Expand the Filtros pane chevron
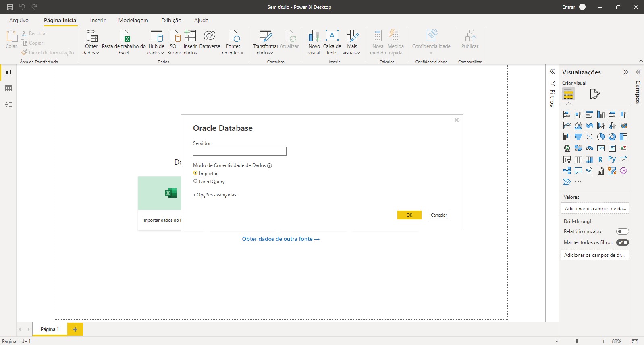Image resolution: width=644 pixels, height=345 pixels. pyautogui.click(x=552, y=71)
